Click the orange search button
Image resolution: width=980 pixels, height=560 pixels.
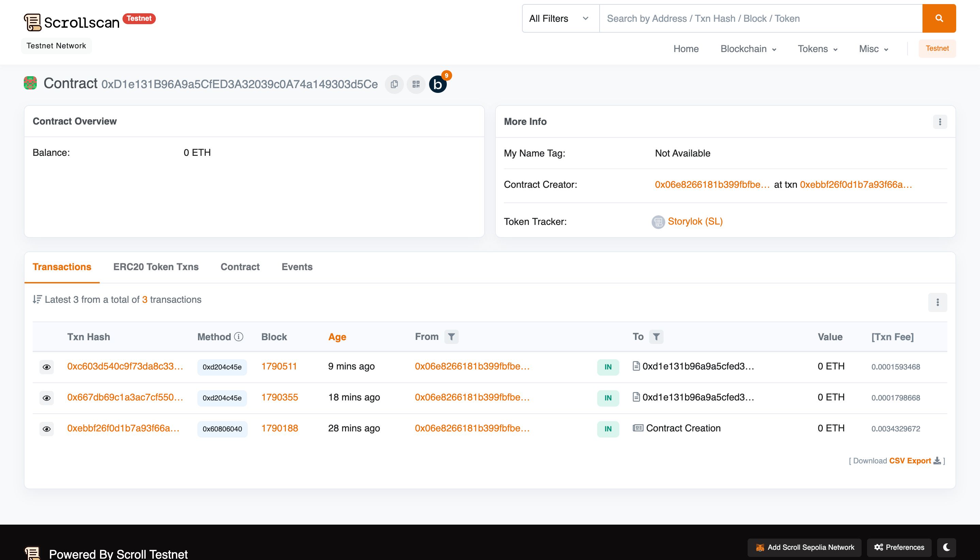tap(939, 18)
